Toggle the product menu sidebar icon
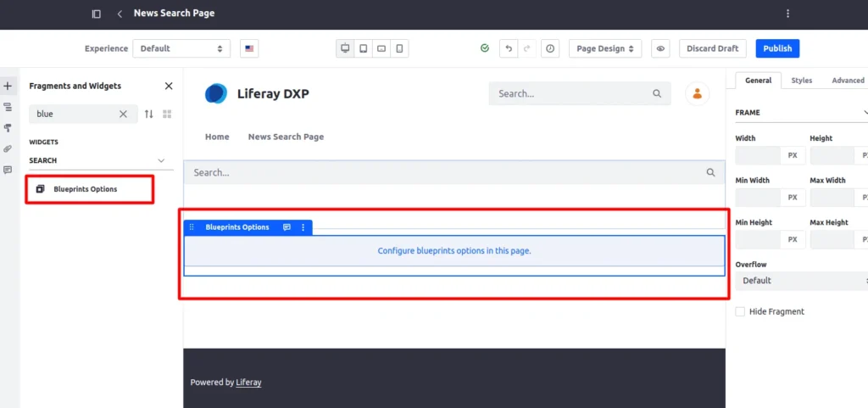This screenshot has height=408, width=868. tap(97, 14)
